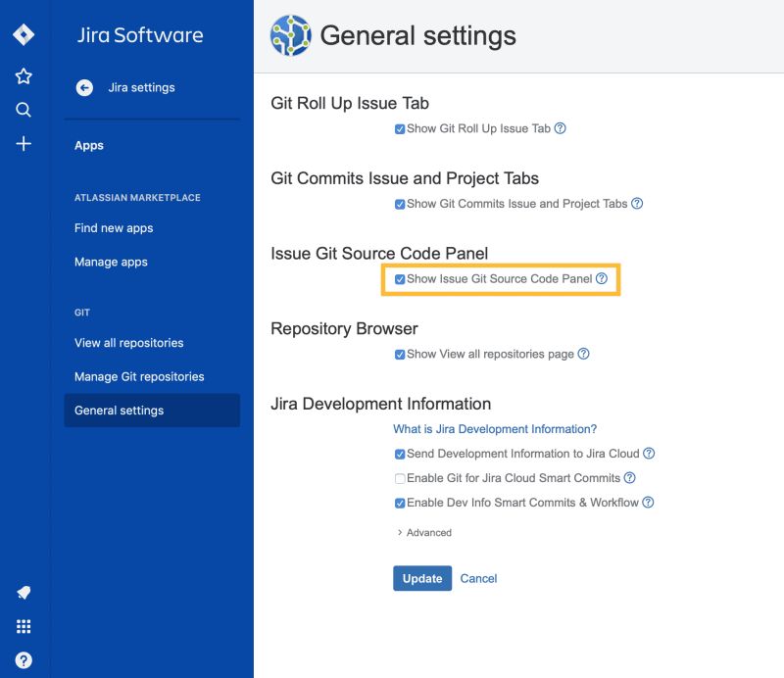Open search from the sidebar
Screen dimensions: 784x678
(22, 109)
